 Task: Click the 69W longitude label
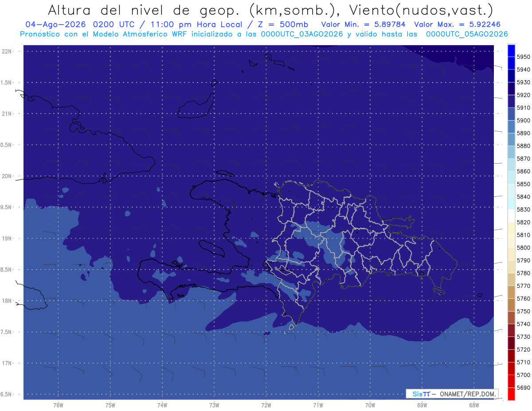coord(422,405)
